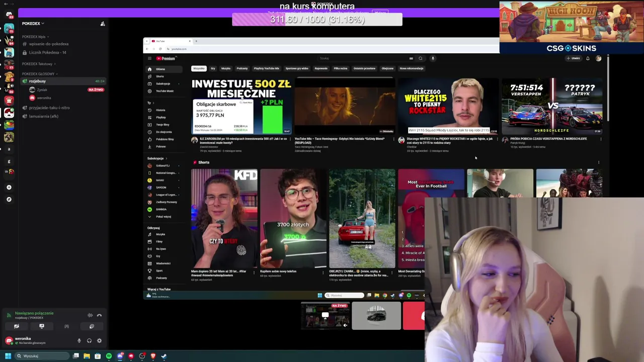Viewport: 644px width, 362px height.
Task: Click the NA ŻYWO live badge next to Zynlak
Action: tap(96, 89)
